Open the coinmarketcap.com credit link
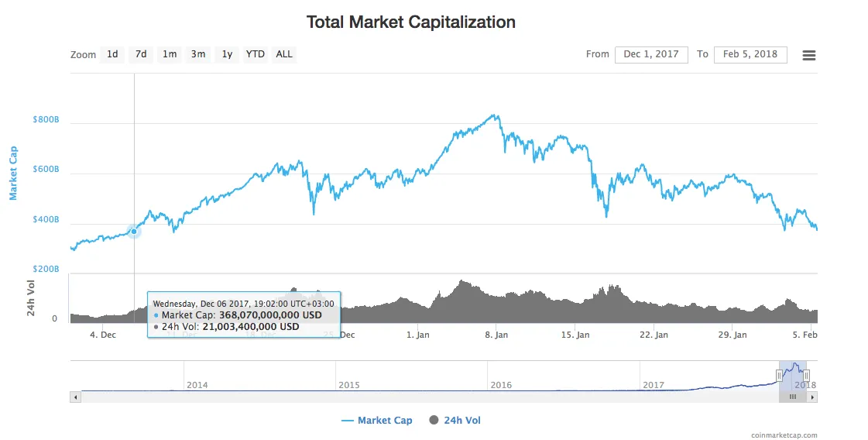 click(784, 435)
